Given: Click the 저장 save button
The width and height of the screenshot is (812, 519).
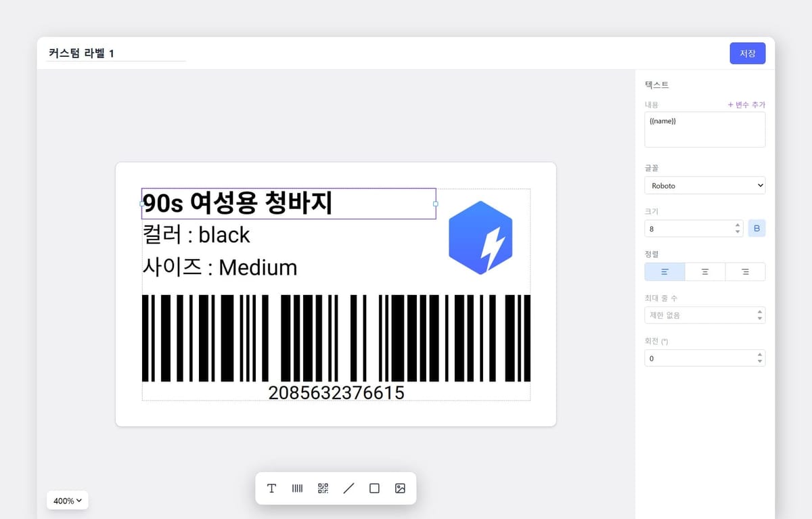Looking at the screenshot, I should click(747, 53).
